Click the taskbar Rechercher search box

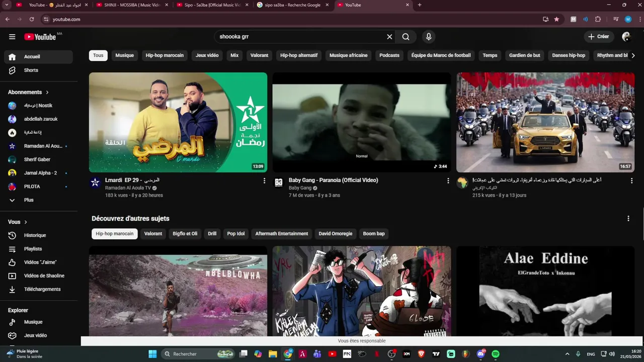point(199,354)
